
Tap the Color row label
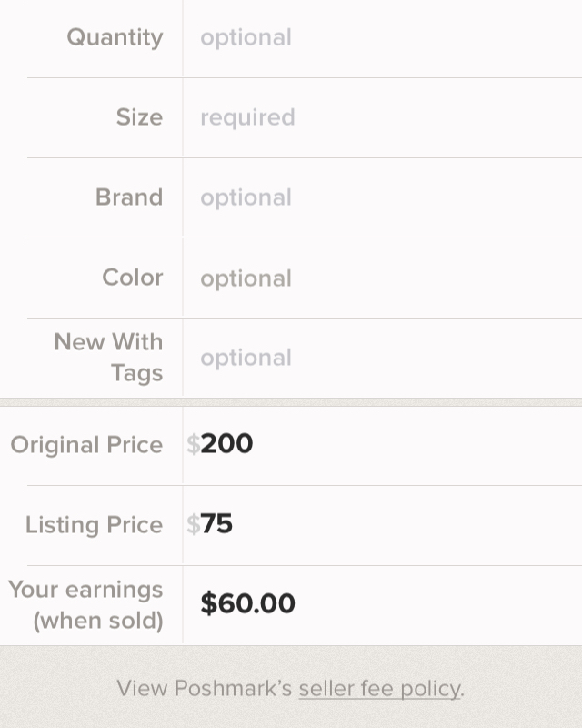coord(133,278)
